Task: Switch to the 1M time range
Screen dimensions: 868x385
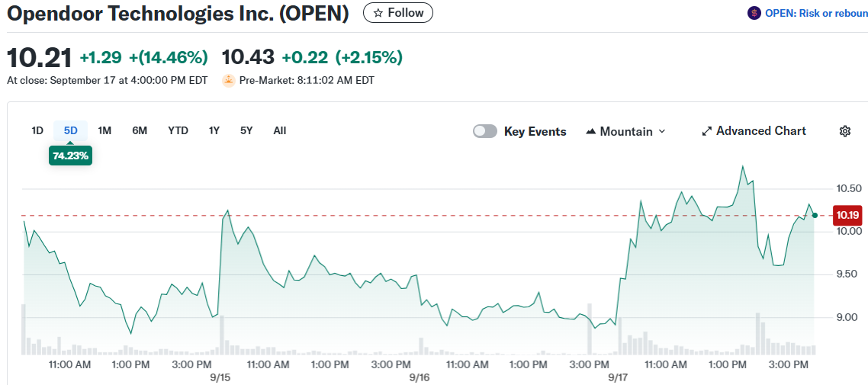Action: pyautogui.click(x=104, y=130)
